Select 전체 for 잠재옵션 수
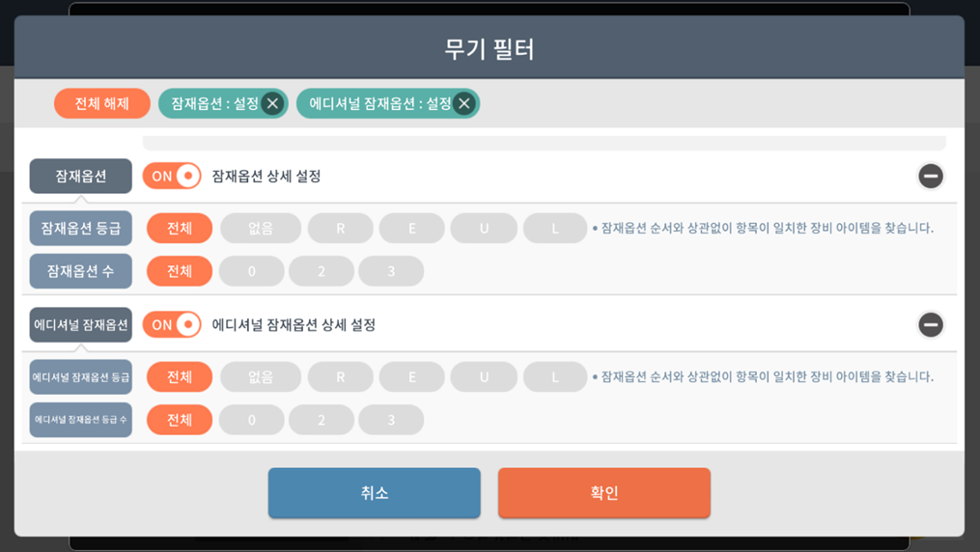980x552 pixels. 180,271
